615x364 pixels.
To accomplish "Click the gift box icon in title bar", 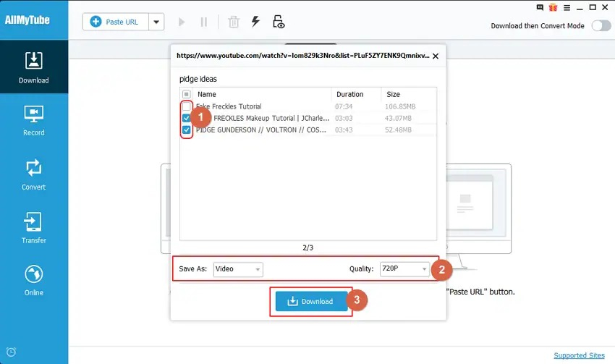I will 553,7.
